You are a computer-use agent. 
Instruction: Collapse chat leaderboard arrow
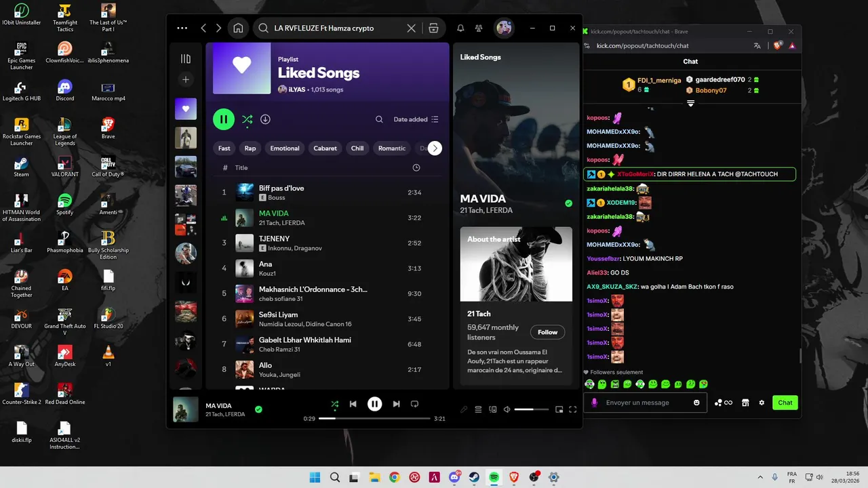pos(690,103)
